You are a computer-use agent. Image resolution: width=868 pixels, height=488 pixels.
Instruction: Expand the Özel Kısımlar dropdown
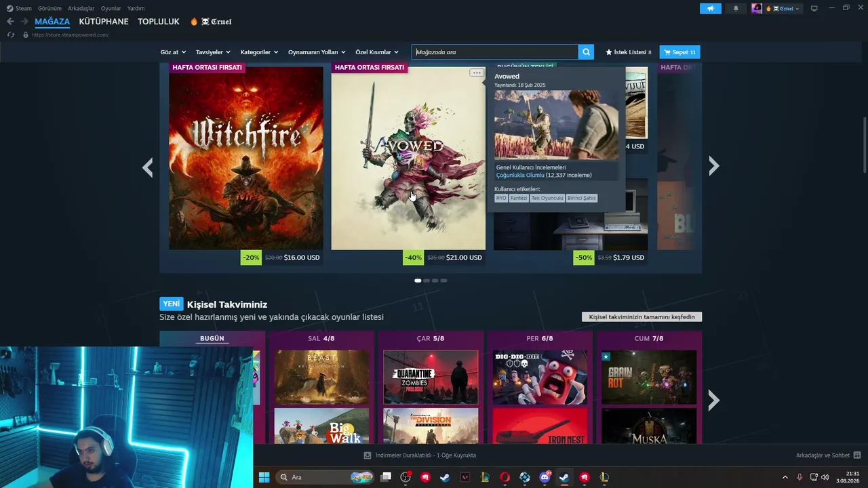pyautogui.click(x=377, y=52)
